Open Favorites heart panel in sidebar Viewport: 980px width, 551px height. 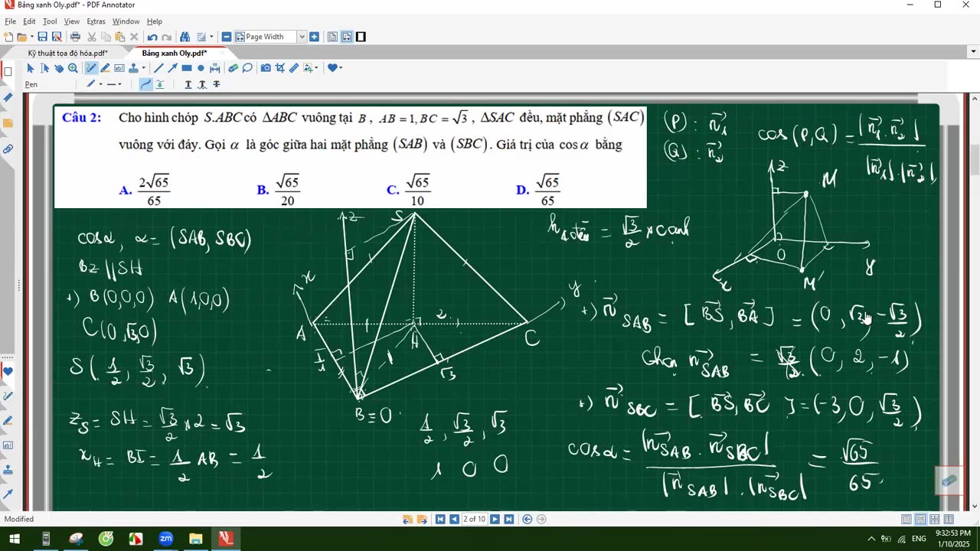(8, 371)
